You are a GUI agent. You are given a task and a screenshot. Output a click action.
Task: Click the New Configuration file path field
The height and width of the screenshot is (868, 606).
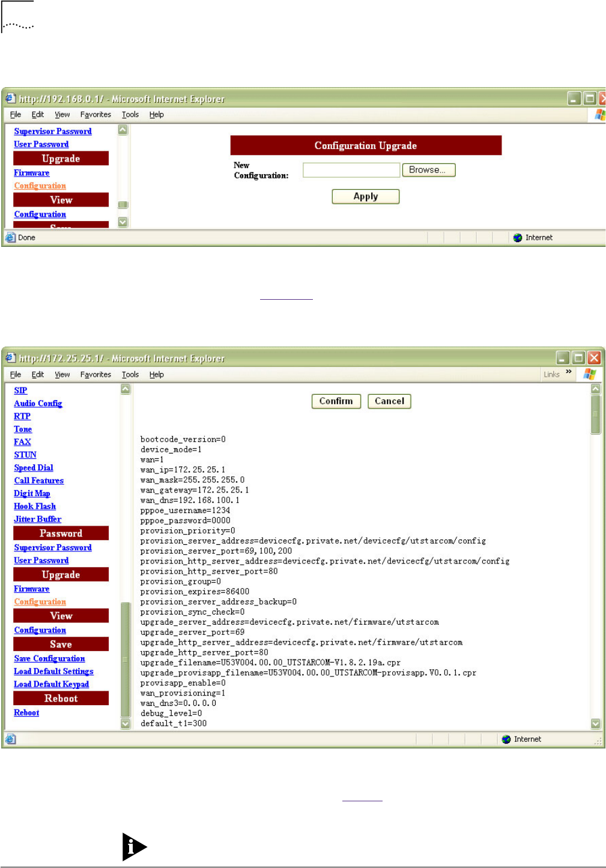pos(351,170)
